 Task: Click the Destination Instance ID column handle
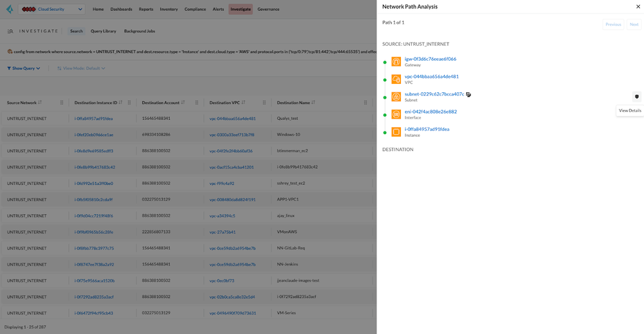130,103
